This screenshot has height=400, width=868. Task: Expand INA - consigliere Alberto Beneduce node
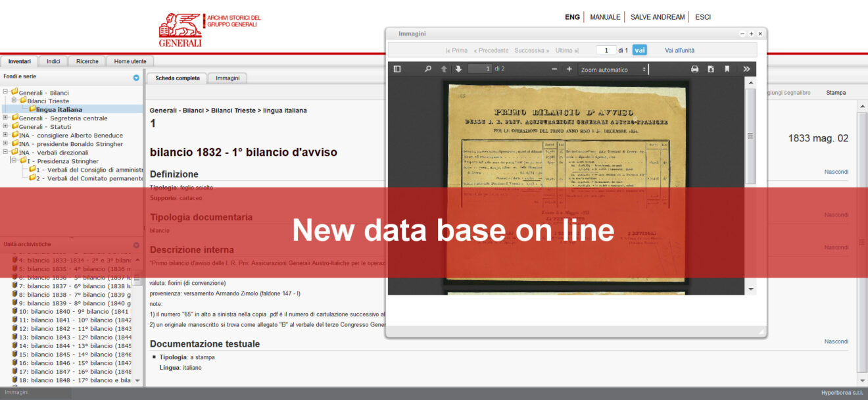6,135
